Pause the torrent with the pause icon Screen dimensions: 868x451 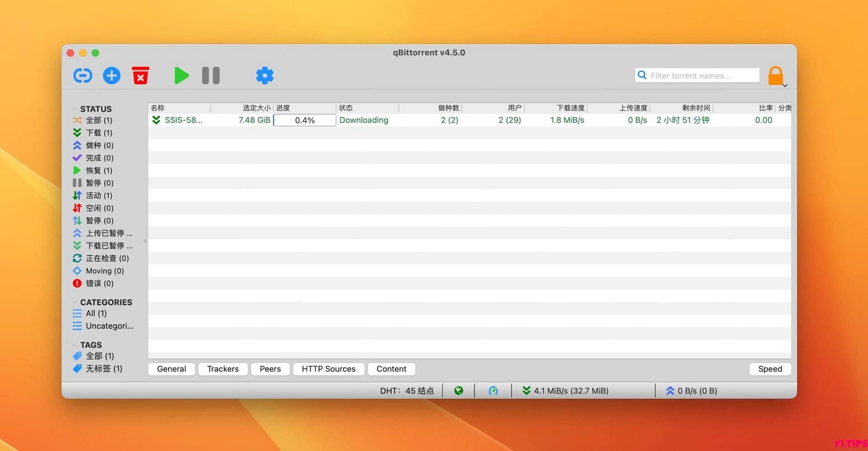click(x=210, y=75)
